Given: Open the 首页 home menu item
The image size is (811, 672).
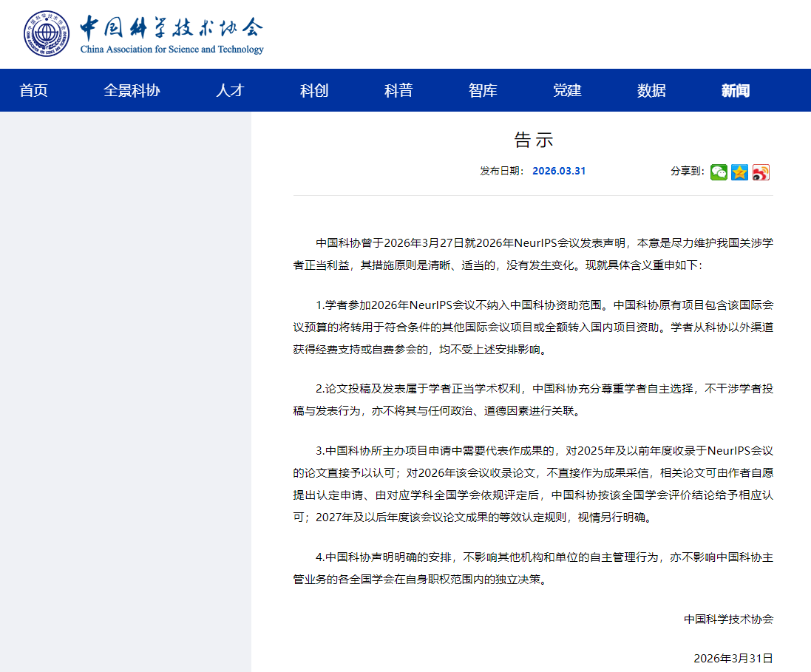Looking at the screenshot, I should 33,90.
